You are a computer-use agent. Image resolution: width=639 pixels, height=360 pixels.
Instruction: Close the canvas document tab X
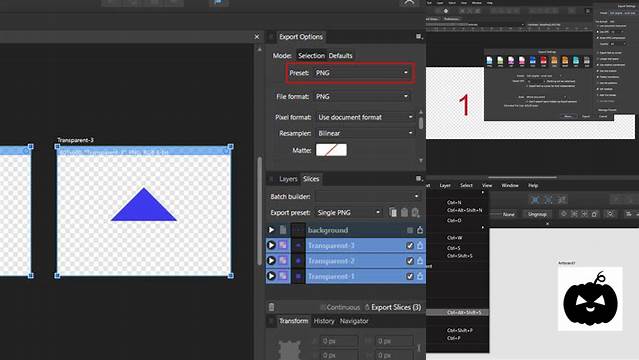(x=257, y=37)
